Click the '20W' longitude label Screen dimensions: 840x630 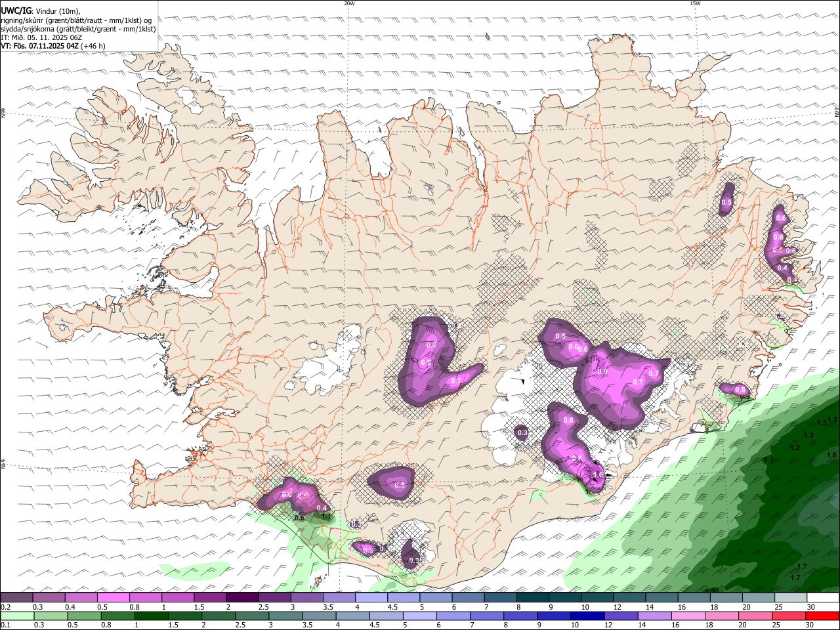pos(349,3)
